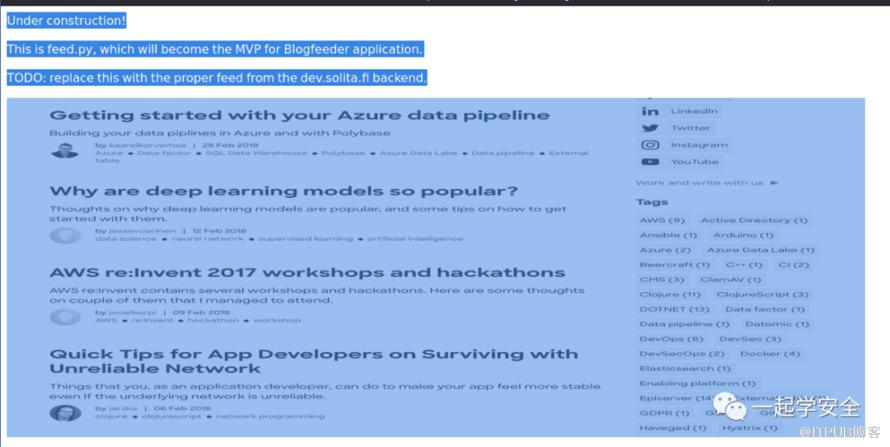Click the Twitter bird icon
The image size is (890, 447).
tap(650, 128)
